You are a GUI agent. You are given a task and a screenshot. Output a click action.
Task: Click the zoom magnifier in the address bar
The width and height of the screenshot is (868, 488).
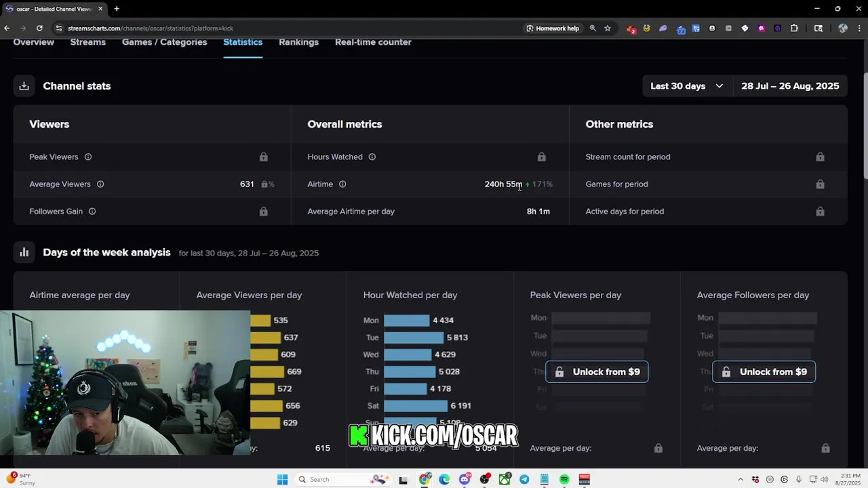(x=593, y=28)
